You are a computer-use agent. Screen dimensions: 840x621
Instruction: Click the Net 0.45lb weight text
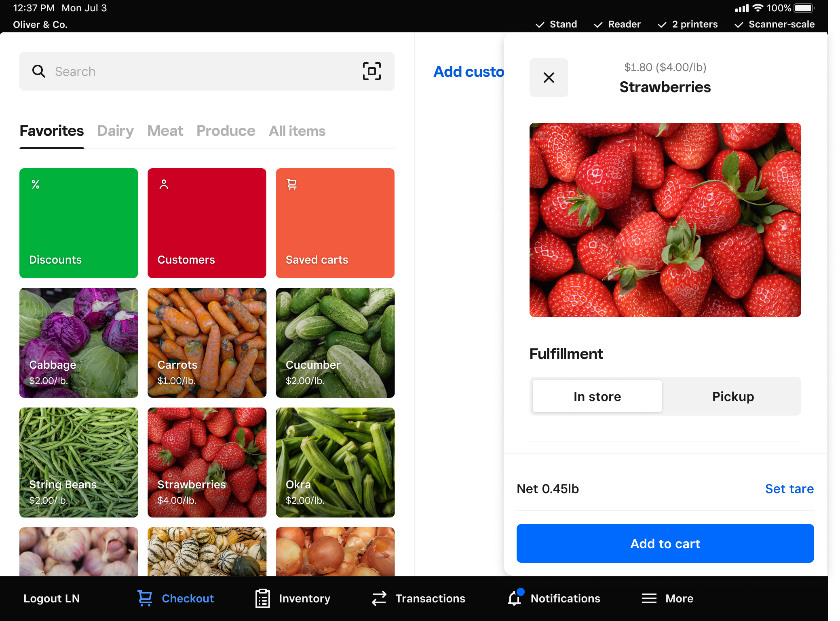[x=548, y=489]
